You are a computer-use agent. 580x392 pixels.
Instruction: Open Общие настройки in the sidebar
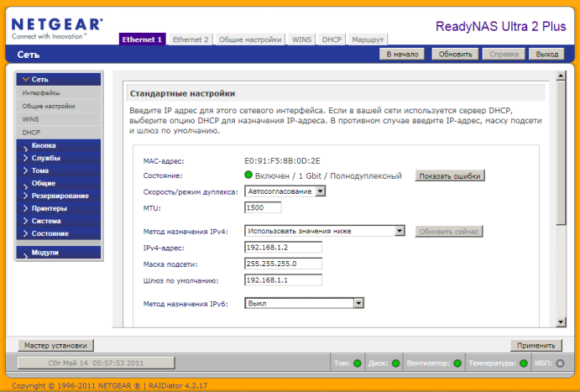[x=59, y=106]
